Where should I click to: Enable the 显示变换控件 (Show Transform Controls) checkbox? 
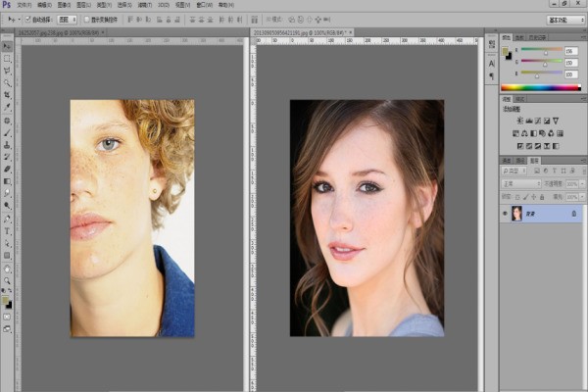(x=85, y=19)
